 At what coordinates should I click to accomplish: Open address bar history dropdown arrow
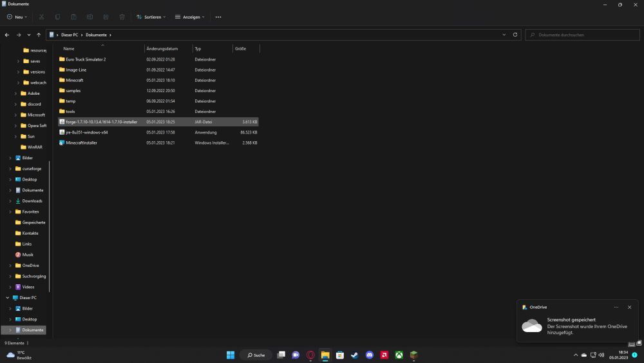coord(504,35)
